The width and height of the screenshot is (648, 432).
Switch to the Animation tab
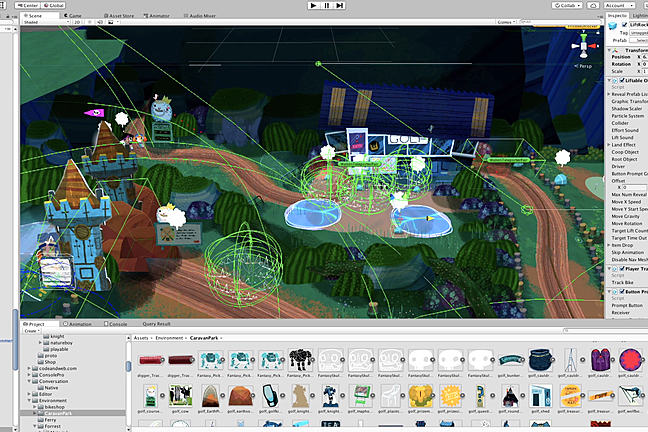77,324
